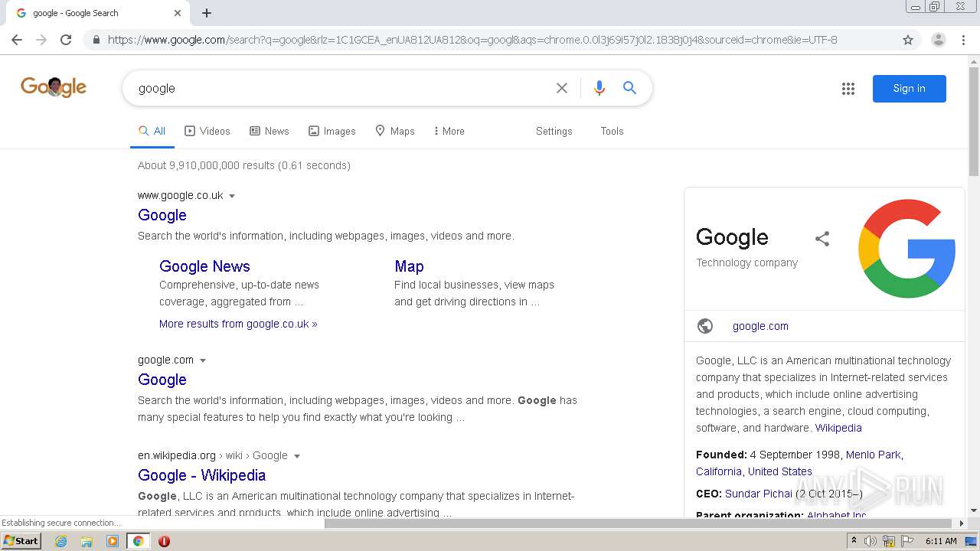Open the Google result from google.co.uk
Screen dimensions: 980x551
(x=162, y=215)
